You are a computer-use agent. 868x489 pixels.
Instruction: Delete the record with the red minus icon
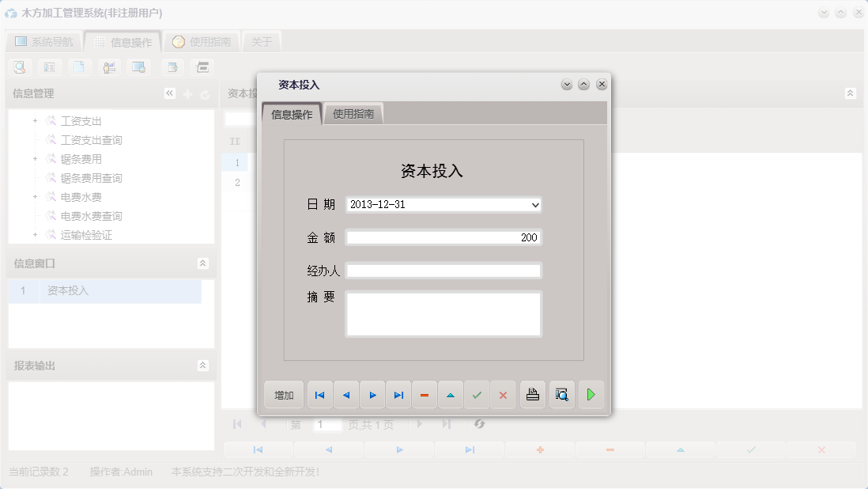425,394
